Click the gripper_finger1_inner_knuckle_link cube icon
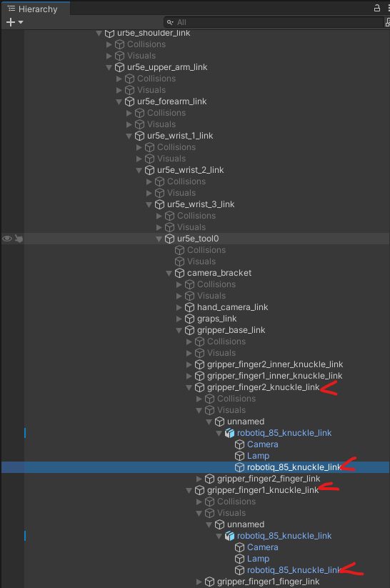The height and width of the screenshot is (588, 390). point(200,376)
